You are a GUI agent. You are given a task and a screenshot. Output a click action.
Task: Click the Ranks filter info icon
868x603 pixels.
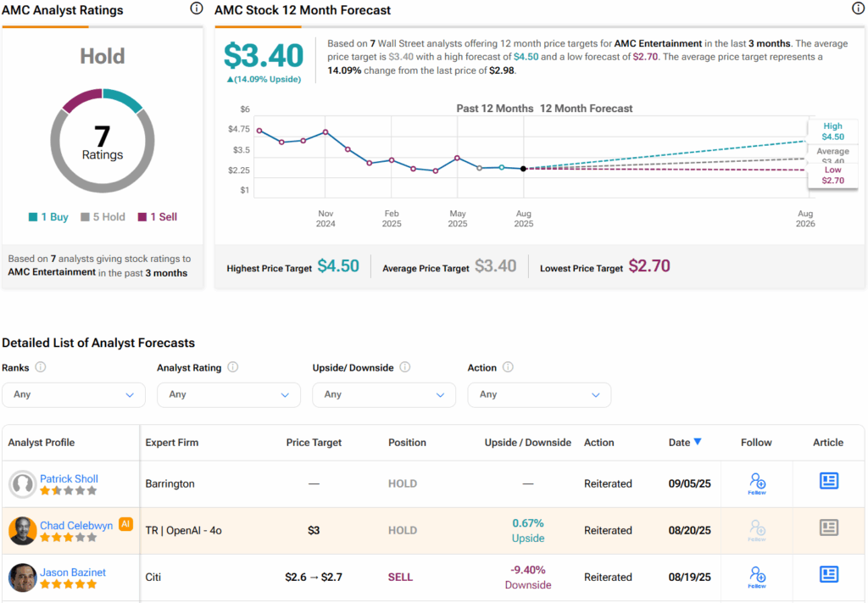click(41, 367)
